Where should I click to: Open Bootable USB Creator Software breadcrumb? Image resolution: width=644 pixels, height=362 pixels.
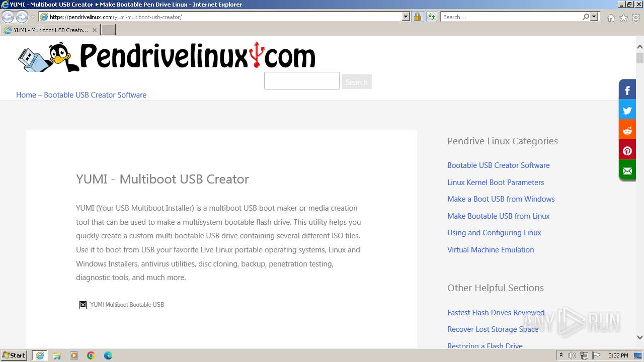[95, 95]
